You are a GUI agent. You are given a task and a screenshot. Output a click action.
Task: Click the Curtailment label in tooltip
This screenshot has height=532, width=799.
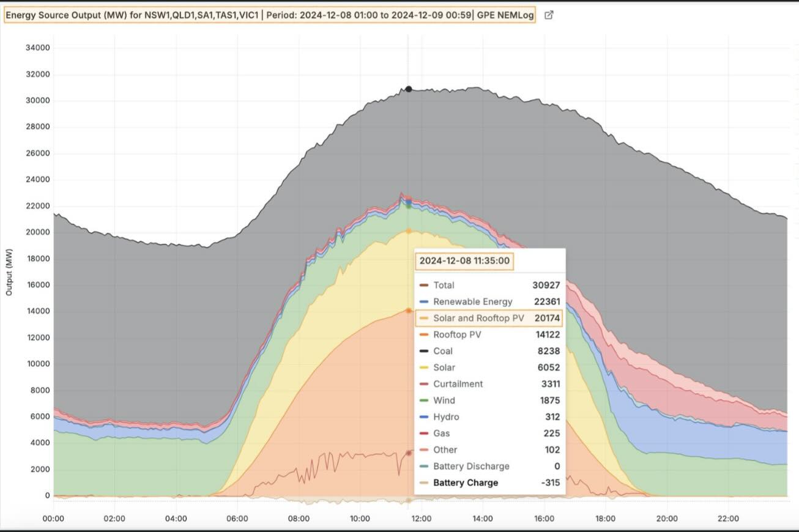point(458,384)
